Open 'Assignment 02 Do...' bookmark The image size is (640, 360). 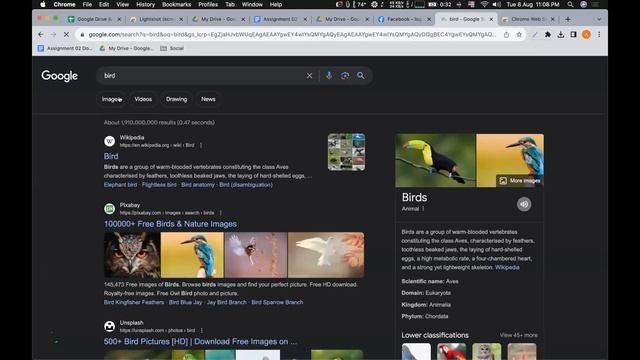click(x=65, y=48)
